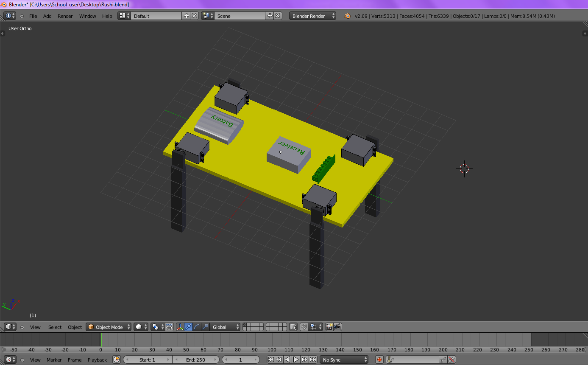Jump to the last frame
Image resolution: width=588 pixels, height=365 pixels.
pos(313,359)
